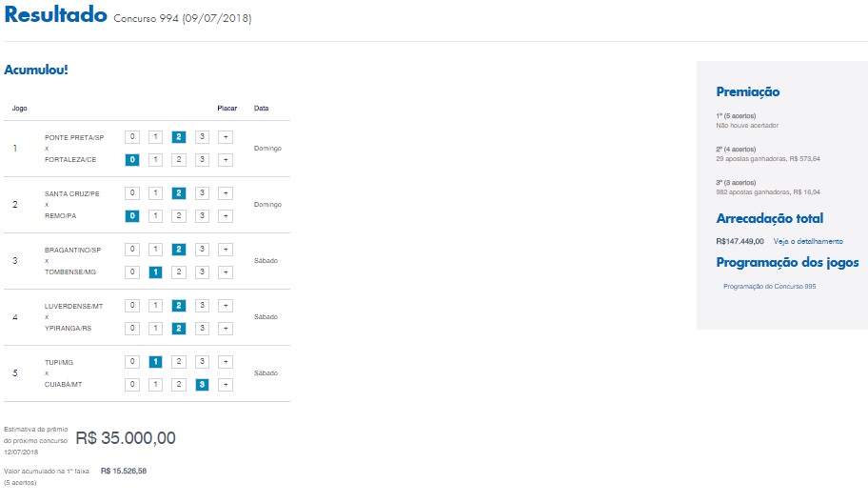Viewport: 868px width, 503px height.
Task: Click the plus box for Santa Cruz/PE
Action: pos(226,193)
